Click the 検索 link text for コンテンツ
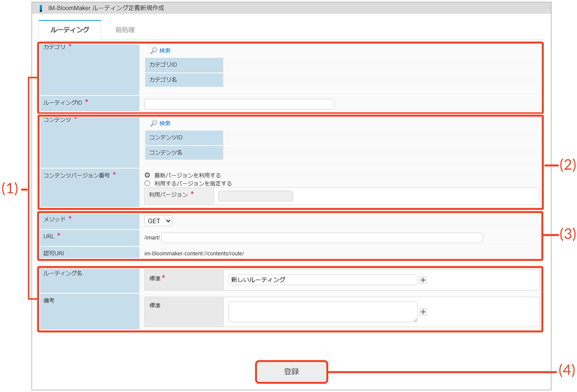Image resolution: width=577 pixels, height=392 pixels. coord(165,123)
